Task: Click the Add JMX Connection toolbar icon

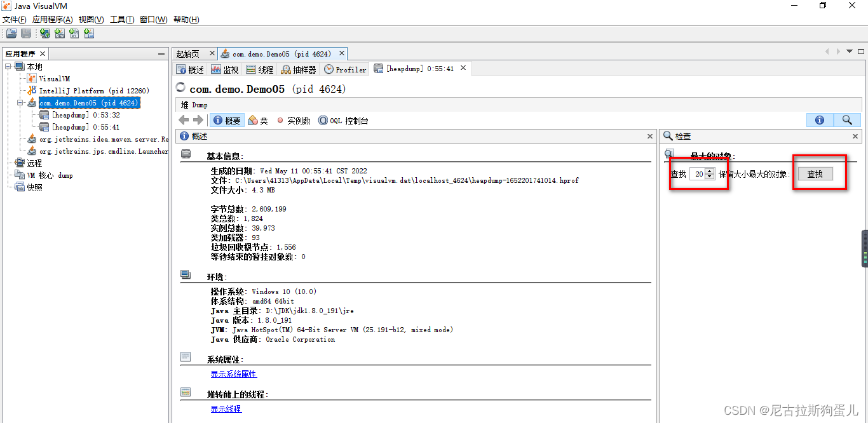Action: pos(60,34)
